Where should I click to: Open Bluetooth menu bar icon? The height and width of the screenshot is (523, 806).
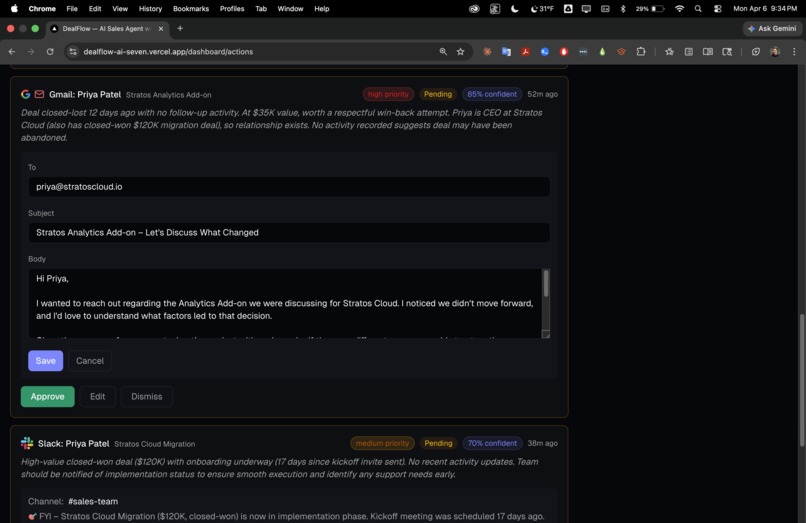tap(623, 9)
